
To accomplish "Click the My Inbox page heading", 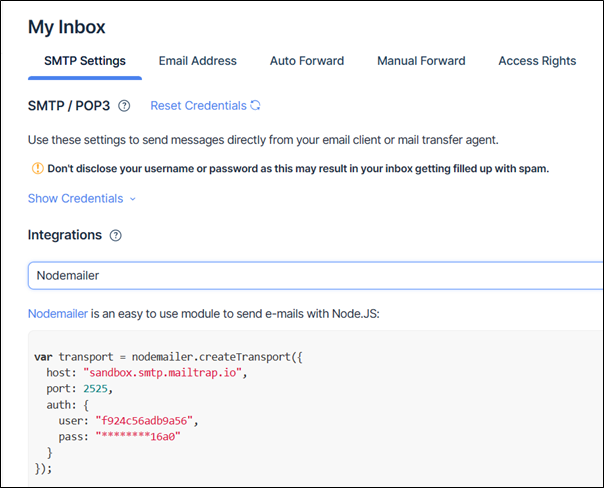I will (x=66, y=27).
